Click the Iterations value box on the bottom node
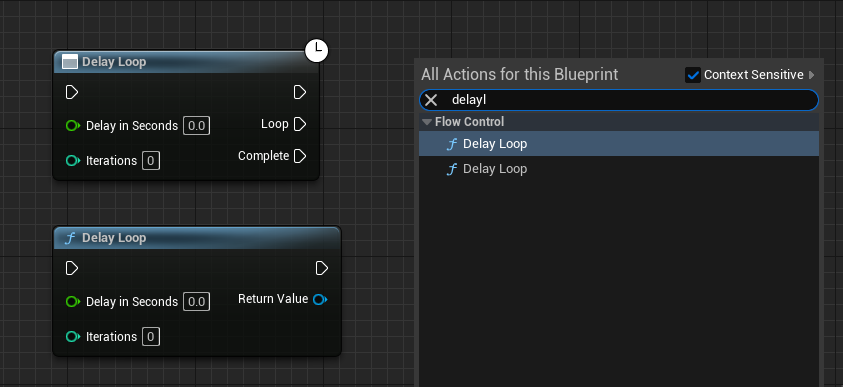This screenshot has height=387, width=843. (151, 337)
